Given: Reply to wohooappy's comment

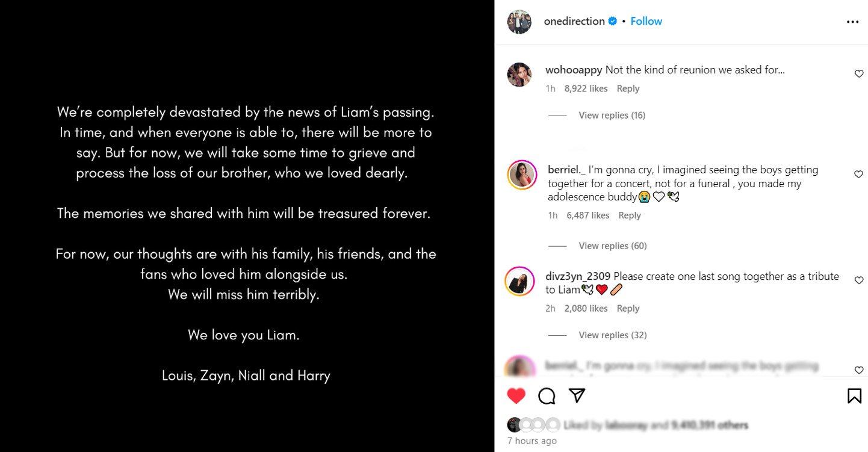Looking at the screenshot, I should [x=628, y=88].
